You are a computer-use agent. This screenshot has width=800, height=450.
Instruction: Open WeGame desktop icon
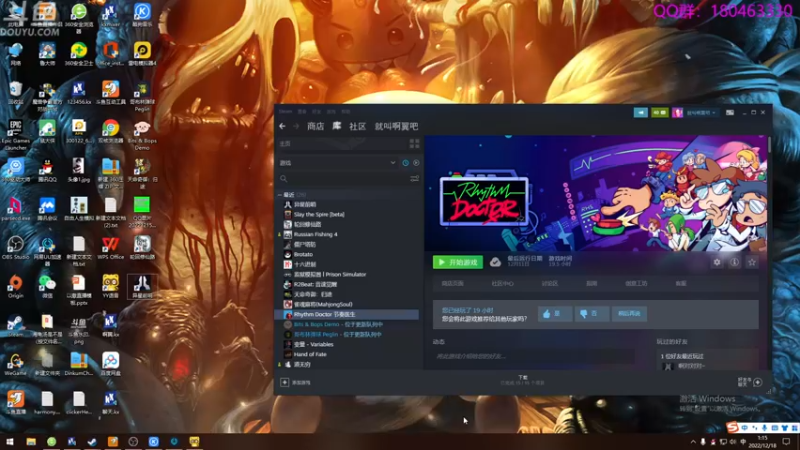[15, 364]
